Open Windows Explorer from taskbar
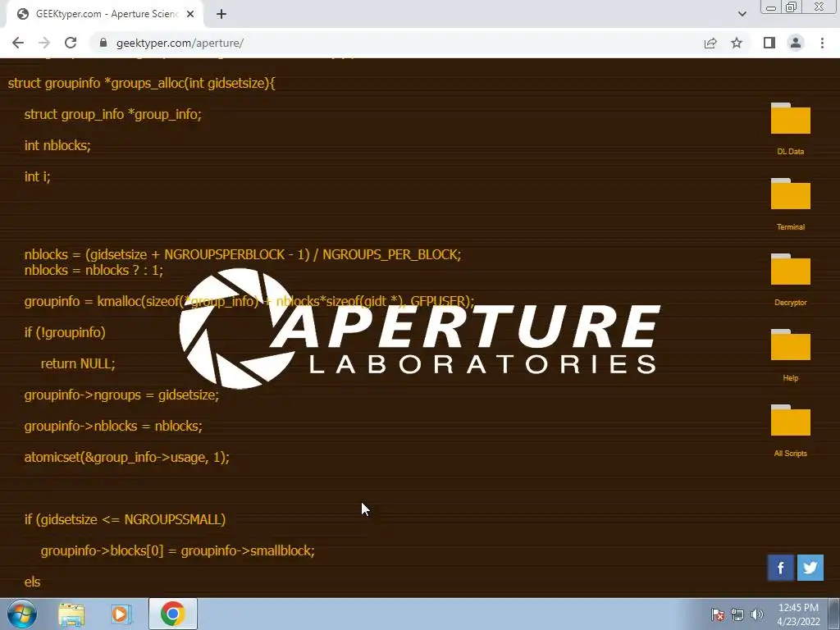840x630 pixels. click(x=71, y=614)
